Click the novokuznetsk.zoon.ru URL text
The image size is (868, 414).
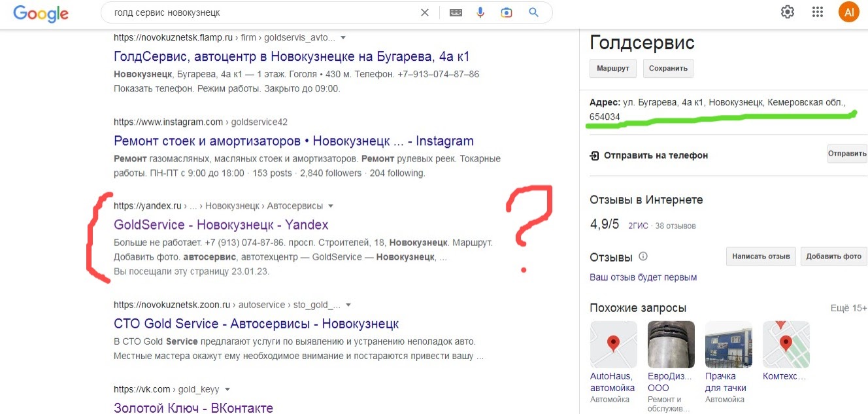coord(172,305)
